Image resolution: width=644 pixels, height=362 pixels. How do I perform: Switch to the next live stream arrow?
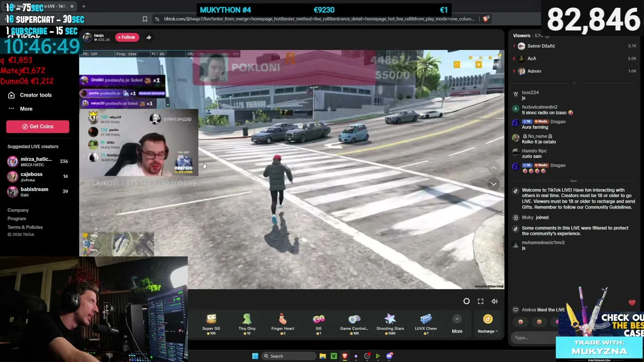(x=494, y=184)
